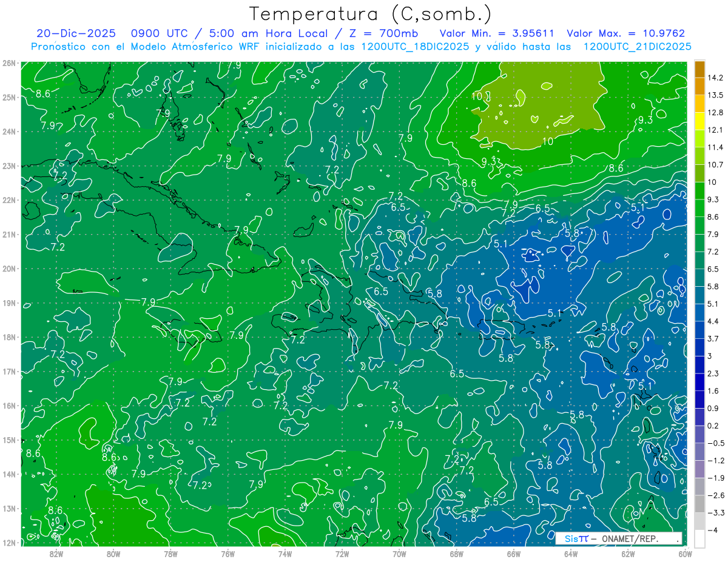Click the -1.9 value on the color legend

[716, 478]
